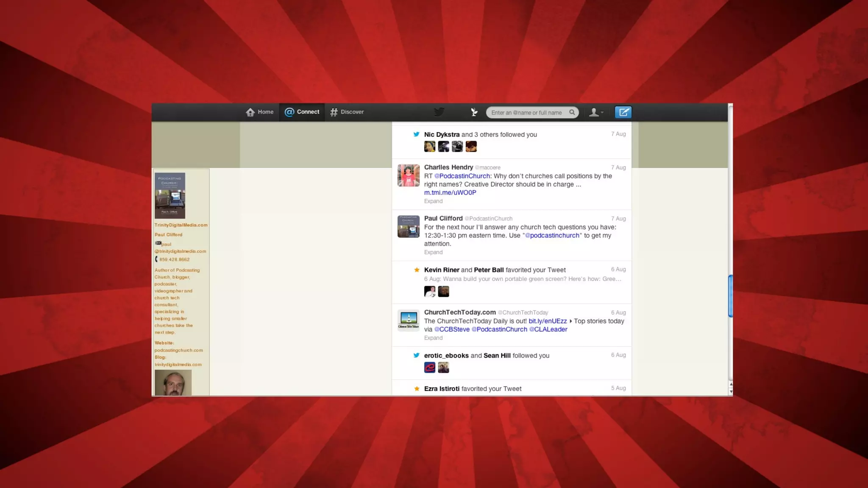The width and height of the screenshot is (868, 488).
Task: Click the sprout icon beside the search box
Action: [474, 112]
